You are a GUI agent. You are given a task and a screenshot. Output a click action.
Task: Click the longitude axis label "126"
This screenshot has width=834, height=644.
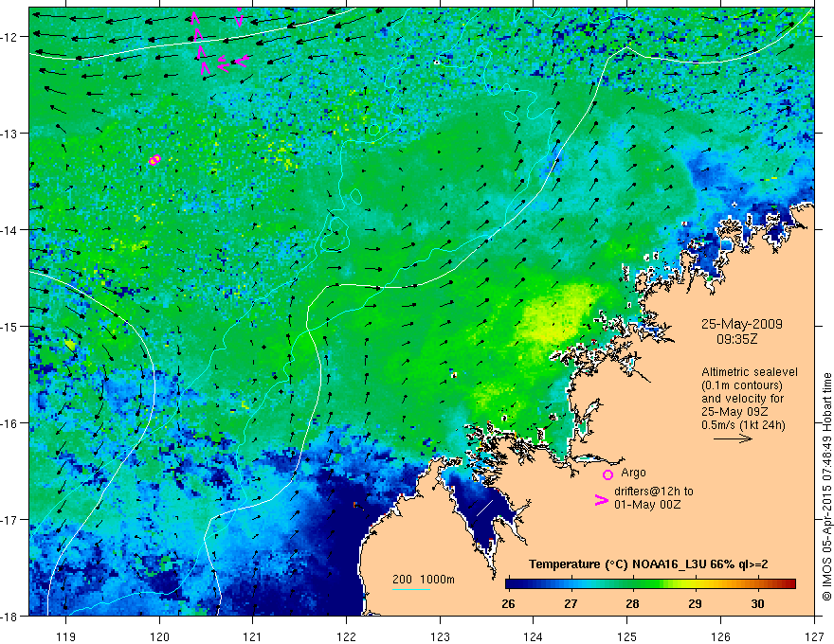(720, 636)
